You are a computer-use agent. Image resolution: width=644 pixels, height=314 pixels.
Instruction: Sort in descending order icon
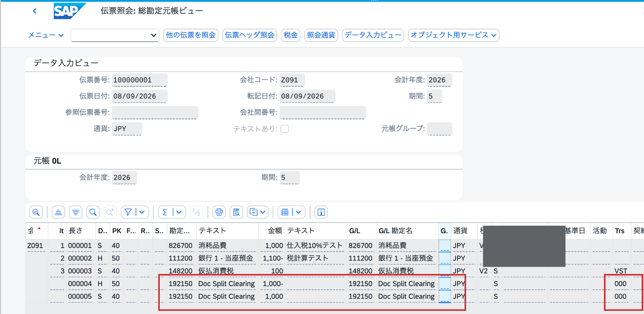[76, 212]
